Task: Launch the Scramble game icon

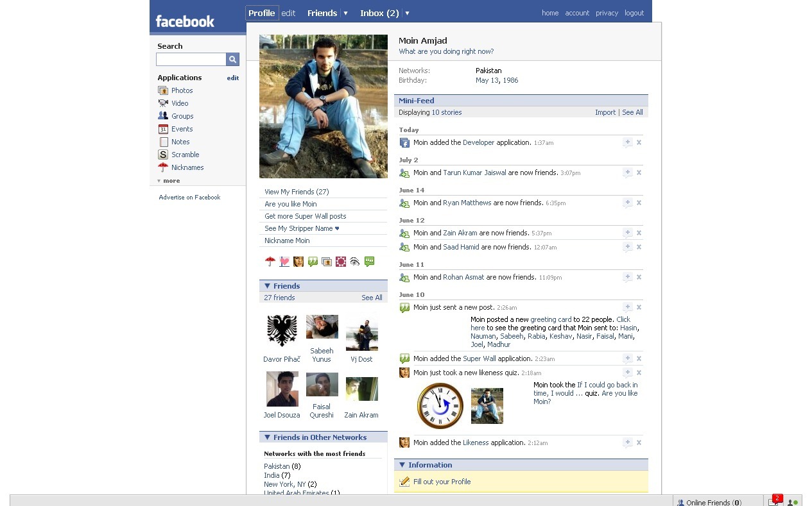Action: point(163,155)
